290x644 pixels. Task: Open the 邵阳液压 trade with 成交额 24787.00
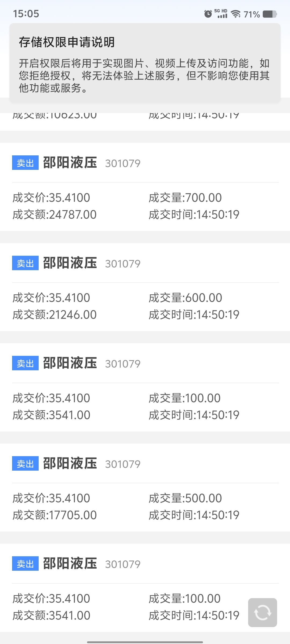click(x=145, y=187)
